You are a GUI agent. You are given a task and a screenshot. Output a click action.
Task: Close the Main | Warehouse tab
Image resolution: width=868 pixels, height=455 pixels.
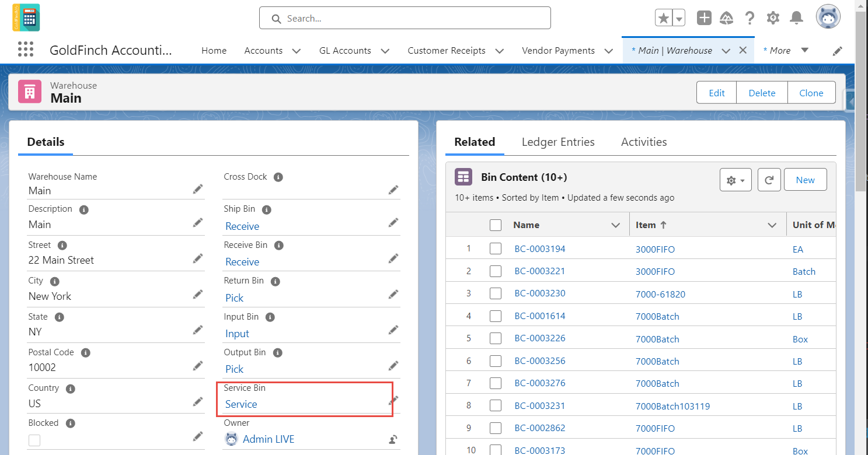[743, 50]
